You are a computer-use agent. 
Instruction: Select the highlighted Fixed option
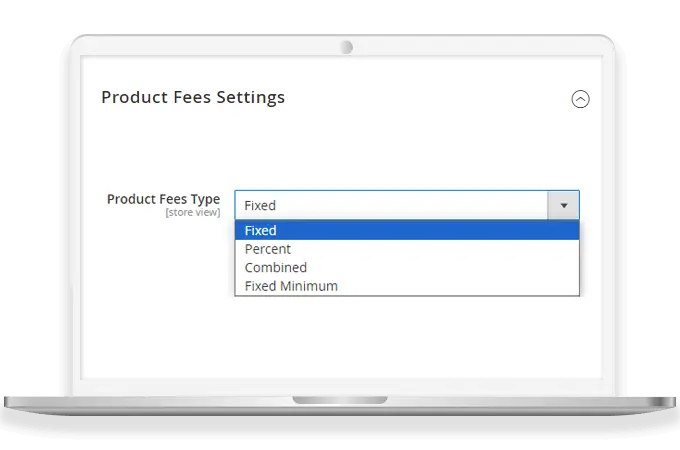coord(406,231)
